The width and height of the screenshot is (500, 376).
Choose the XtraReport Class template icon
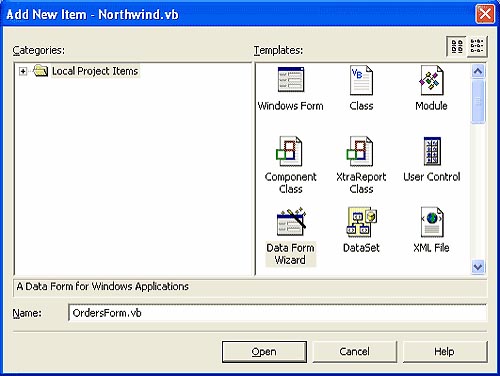tap(360, 151)
